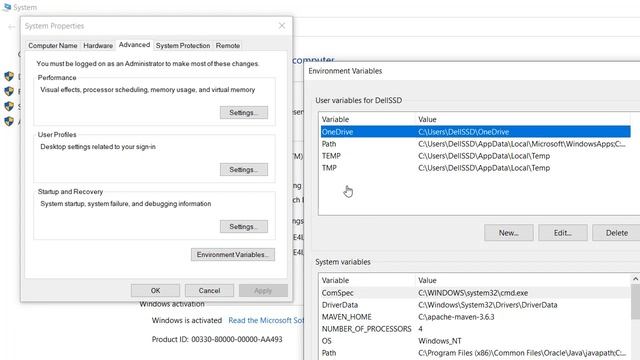This screenshot has height=360, width=640.
Task: Click the Environment Variables button
Action: coord(233,254)
